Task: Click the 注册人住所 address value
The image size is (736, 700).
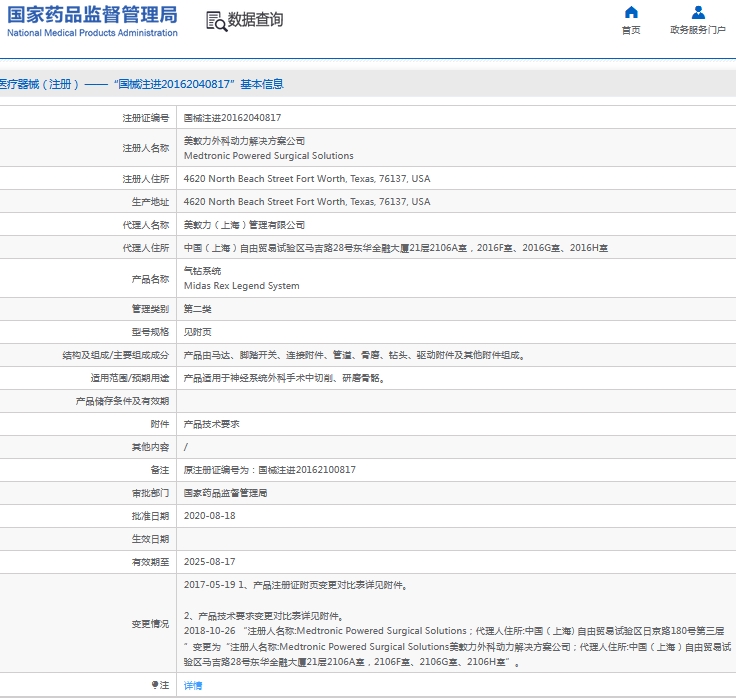Action: (307, 179)
